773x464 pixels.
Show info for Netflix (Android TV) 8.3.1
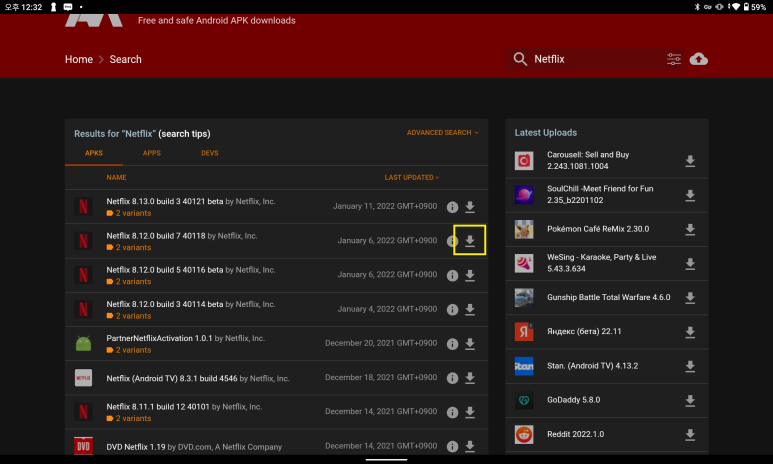(x=452, y=378)
